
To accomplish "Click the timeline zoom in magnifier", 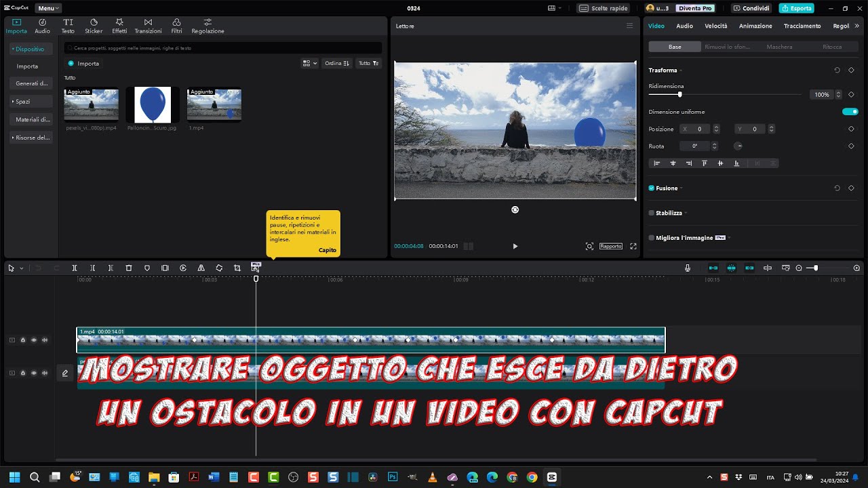I will pyautogui.click(x=856, y=268).
